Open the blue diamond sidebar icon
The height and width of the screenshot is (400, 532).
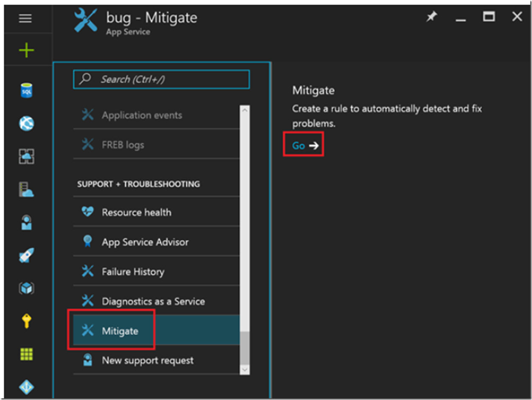coord(26,387)
